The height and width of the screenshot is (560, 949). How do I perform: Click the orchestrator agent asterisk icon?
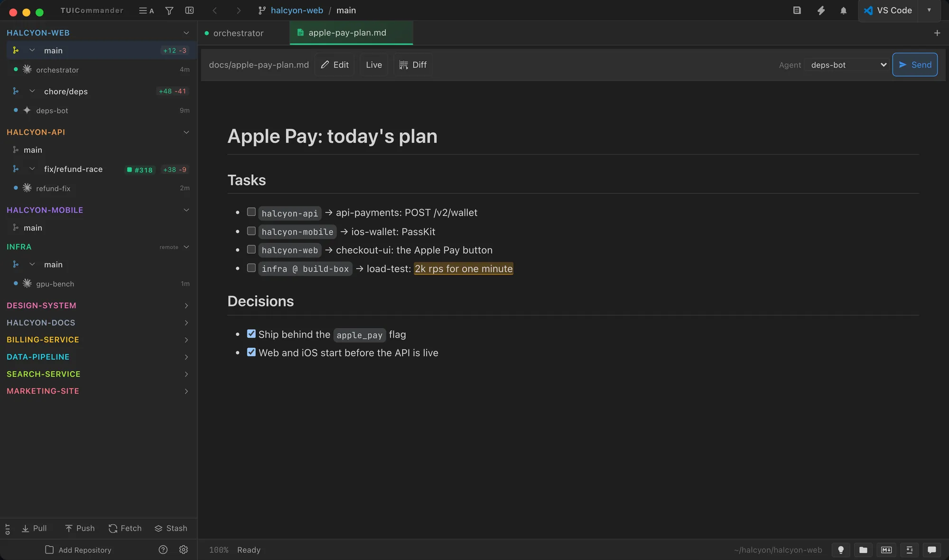tap(27, 69)
